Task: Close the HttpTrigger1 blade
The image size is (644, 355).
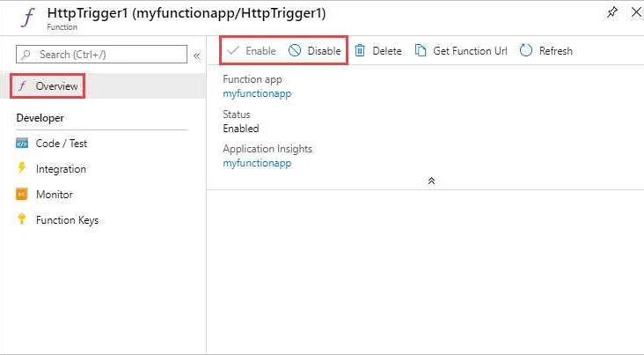Action: pyautogui.click(x=637, y=12)
